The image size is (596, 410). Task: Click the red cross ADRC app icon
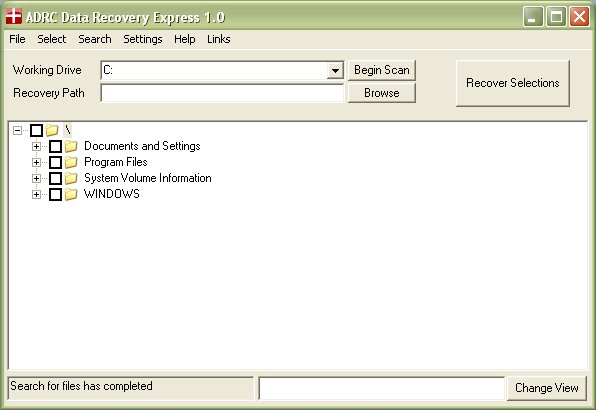pyautogui.click(x=14, y=17)
